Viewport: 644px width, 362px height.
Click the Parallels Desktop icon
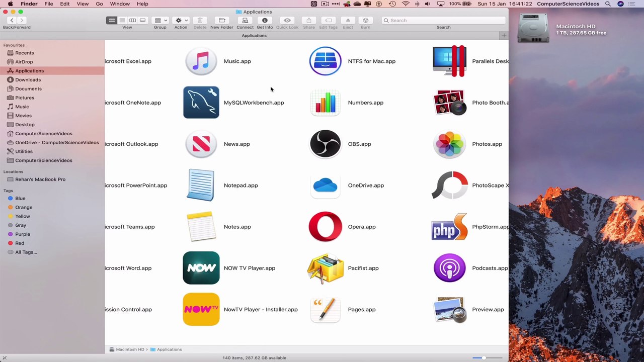pos(449,61)
